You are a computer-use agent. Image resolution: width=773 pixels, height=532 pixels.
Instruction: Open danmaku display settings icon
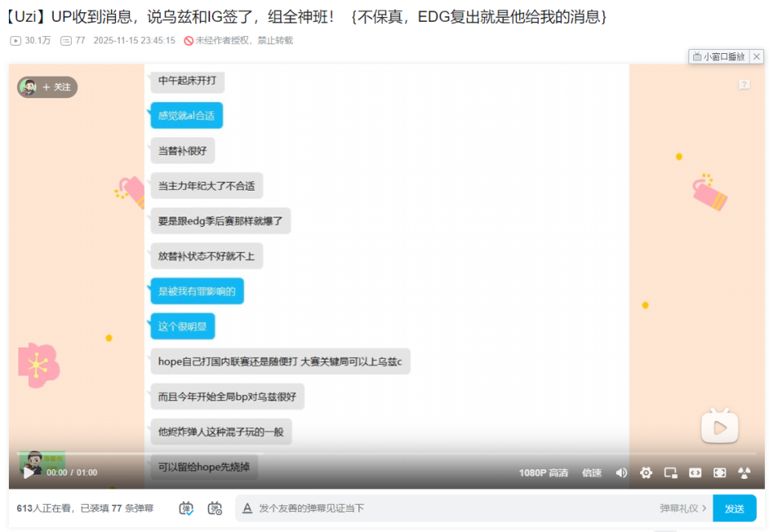(214, 508)
